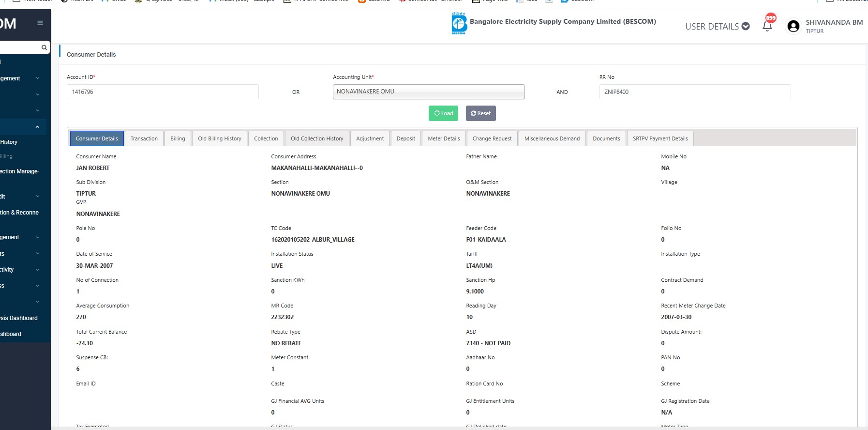Expand the sidebar chevron on the 'ss' row

[38, 286]
